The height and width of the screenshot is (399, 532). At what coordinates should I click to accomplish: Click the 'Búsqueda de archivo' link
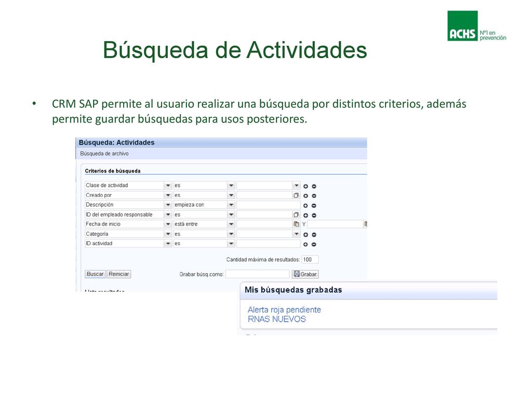[104, 153]
